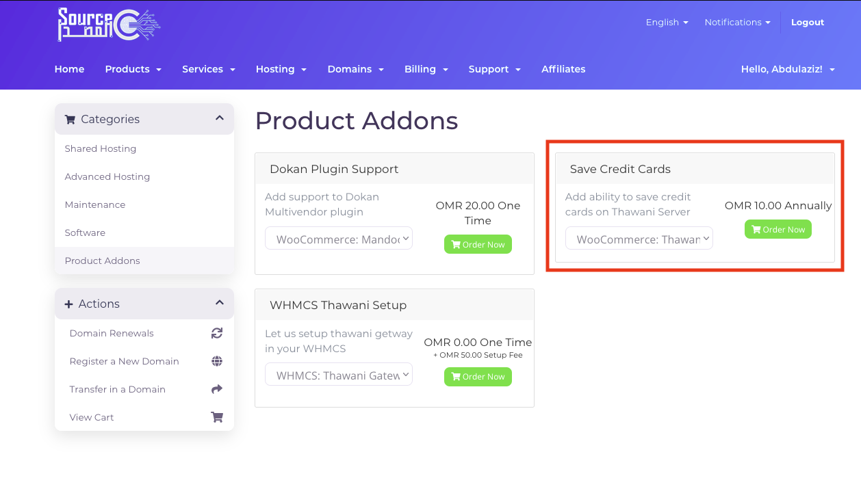Image resolution: width=861 pixels, height=504 pixels.
Task: Open the Services menu
Action: point(209,69)
